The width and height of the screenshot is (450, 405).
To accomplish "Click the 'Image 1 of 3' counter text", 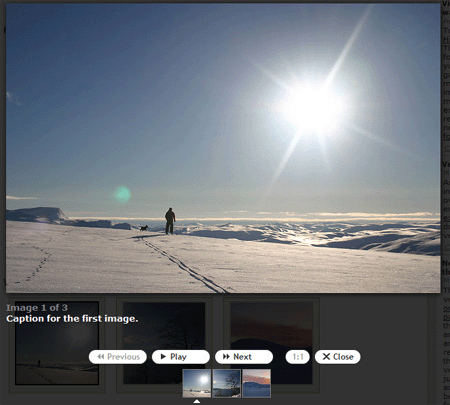I will [37, 308].
